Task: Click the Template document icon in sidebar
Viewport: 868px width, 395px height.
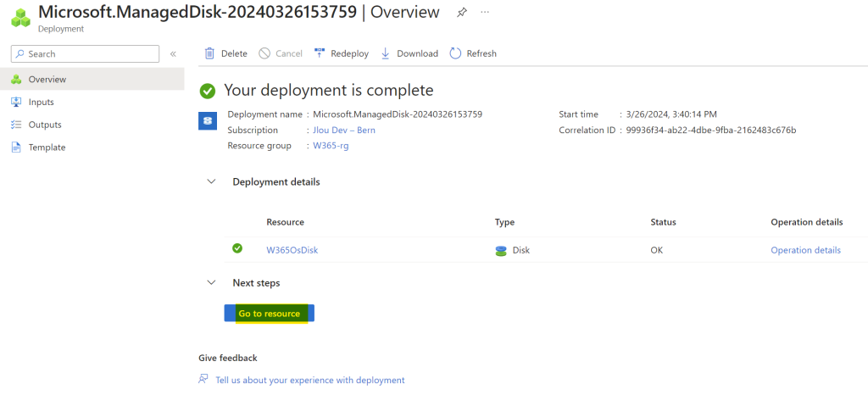Action: tap(16, 147)
